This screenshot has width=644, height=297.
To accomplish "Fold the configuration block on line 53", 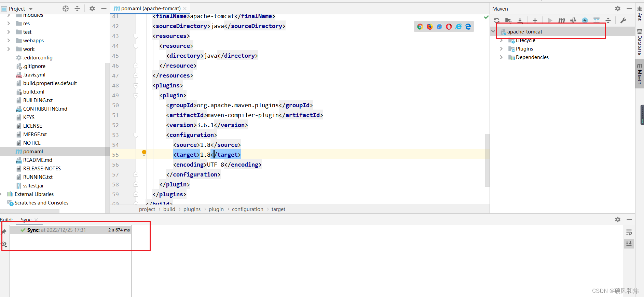I will point(136,135).
